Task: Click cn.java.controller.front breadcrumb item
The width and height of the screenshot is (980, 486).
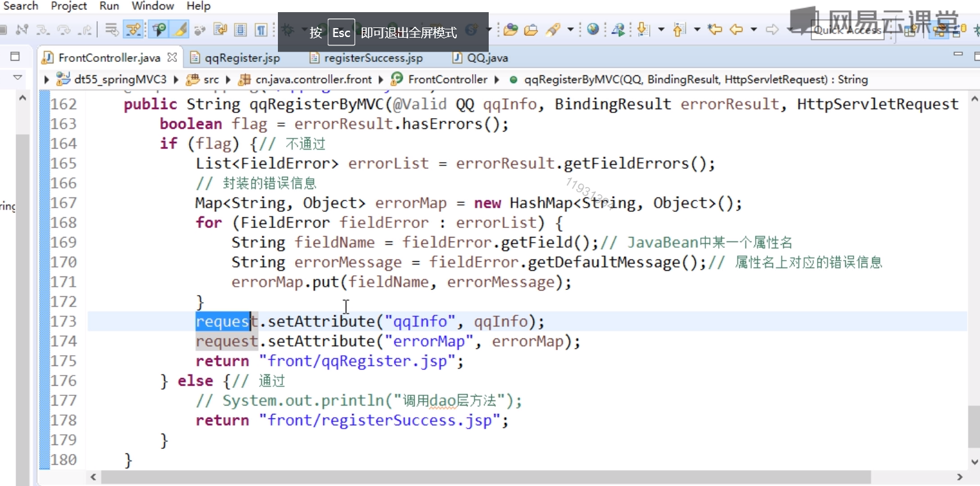Action: 304,79
